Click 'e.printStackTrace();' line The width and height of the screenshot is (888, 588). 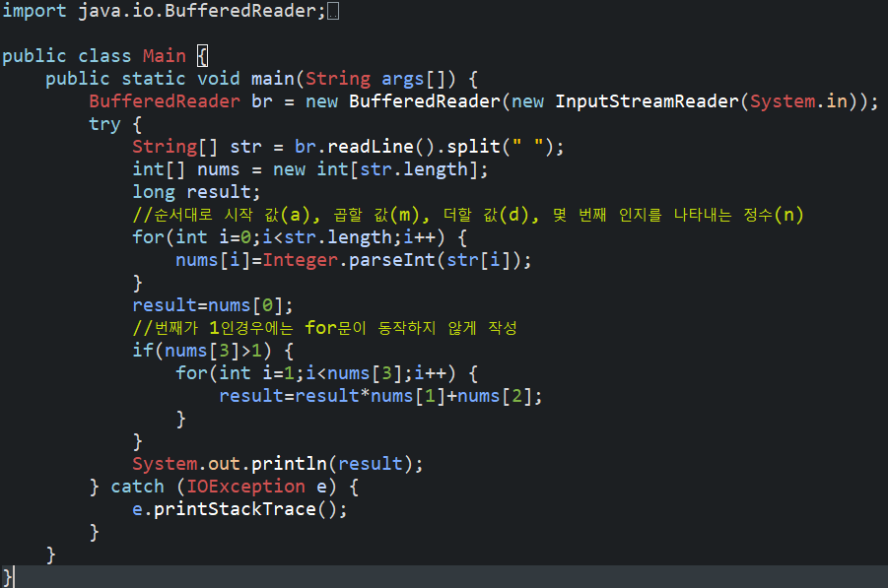239,509
